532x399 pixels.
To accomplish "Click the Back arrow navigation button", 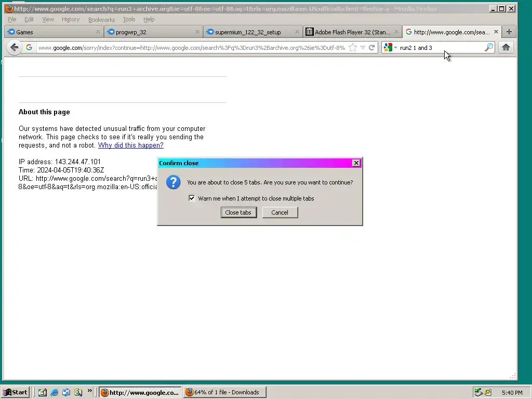I will pyautogui.click(x=14, y=47).
